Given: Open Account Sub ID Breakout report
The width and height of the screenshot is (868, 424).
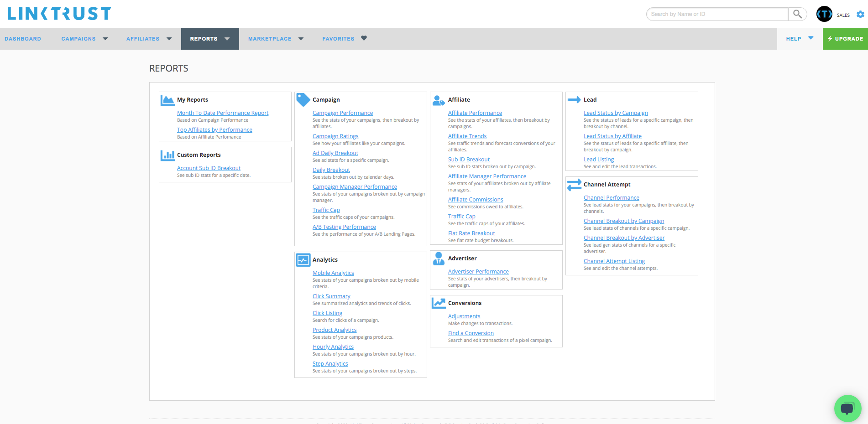Looking at the screenshot, I should click(x=209, y=168).
